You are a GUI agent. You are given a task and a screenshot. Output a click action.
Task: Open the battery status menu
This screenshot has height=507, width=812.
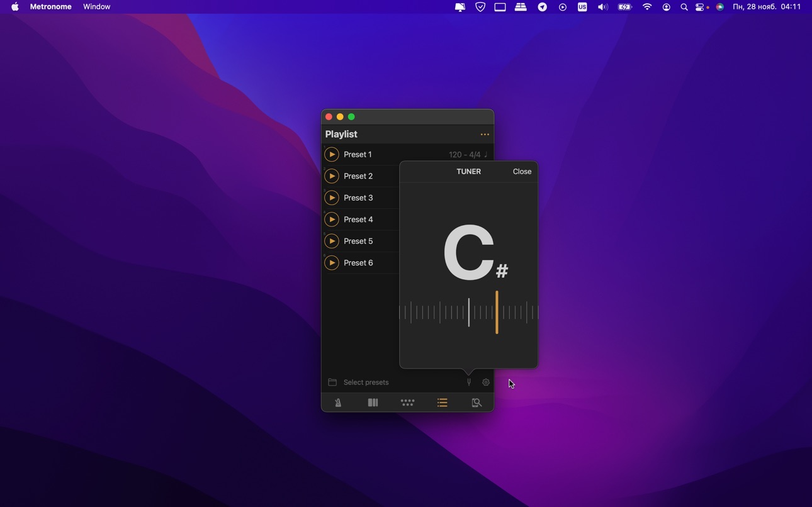coord(624,7)
